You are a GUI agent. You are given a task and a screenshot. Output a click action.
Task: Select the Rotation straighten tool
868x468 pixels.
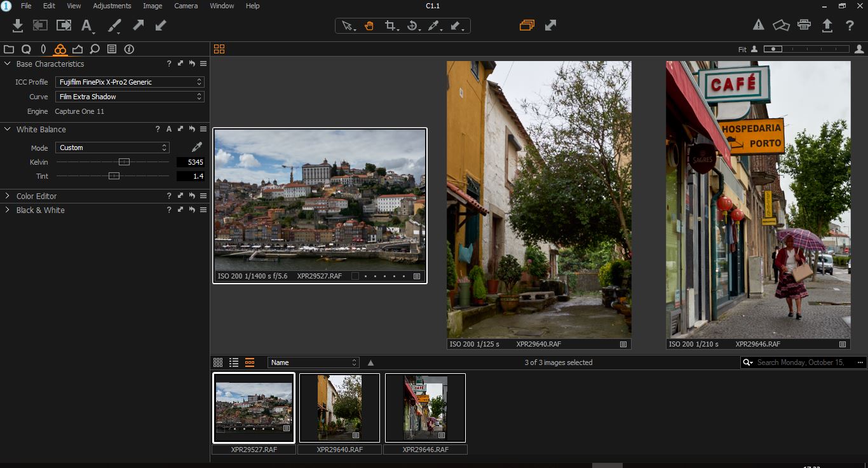412,25
